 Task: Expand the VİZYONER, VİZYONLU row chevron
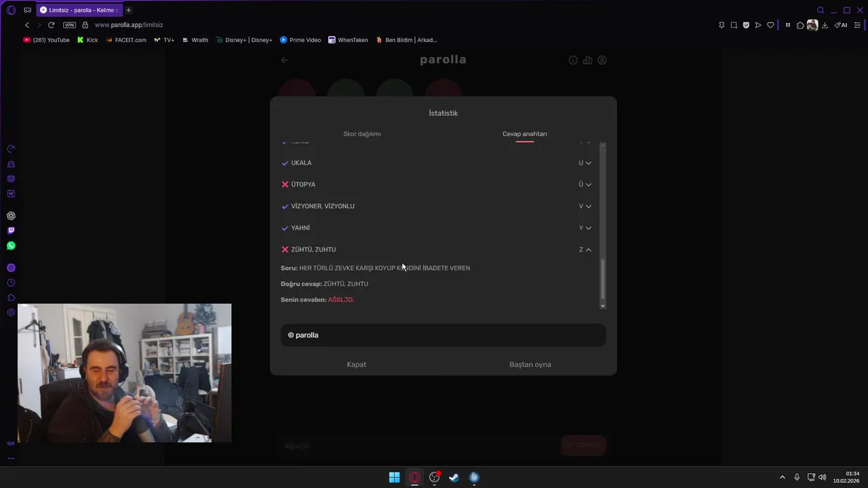pyautogui.click(x=588, y=206)
